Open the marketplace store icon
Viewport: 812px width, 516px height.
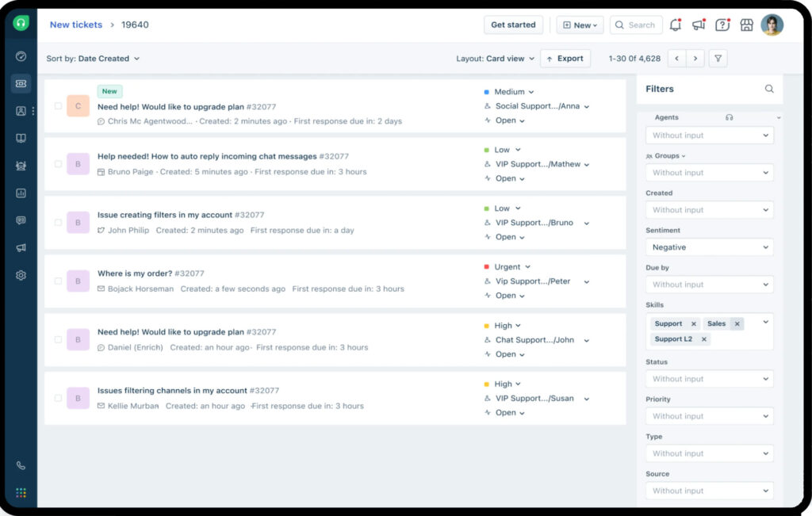click(x=746, y=25)
